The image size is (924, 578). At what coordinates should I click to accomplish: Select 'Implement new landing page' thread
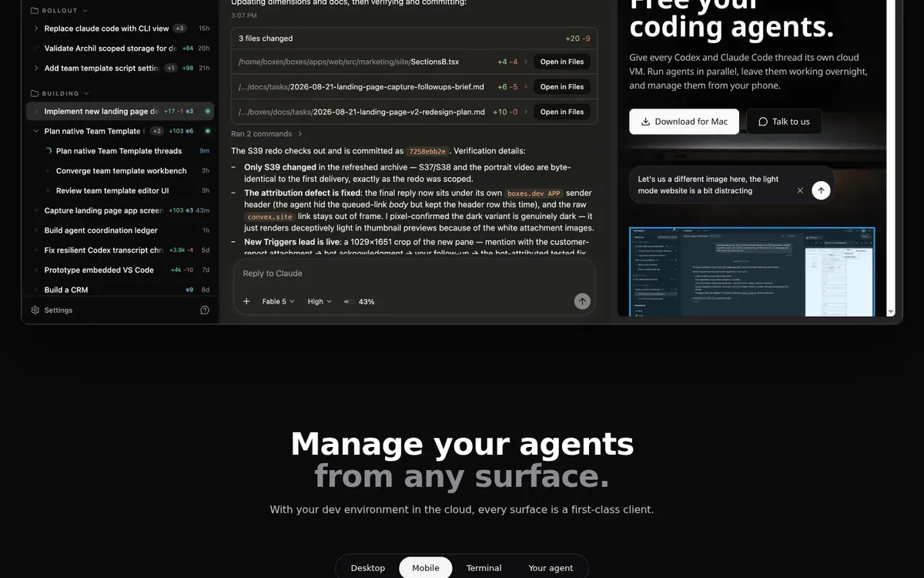point(119,111)
